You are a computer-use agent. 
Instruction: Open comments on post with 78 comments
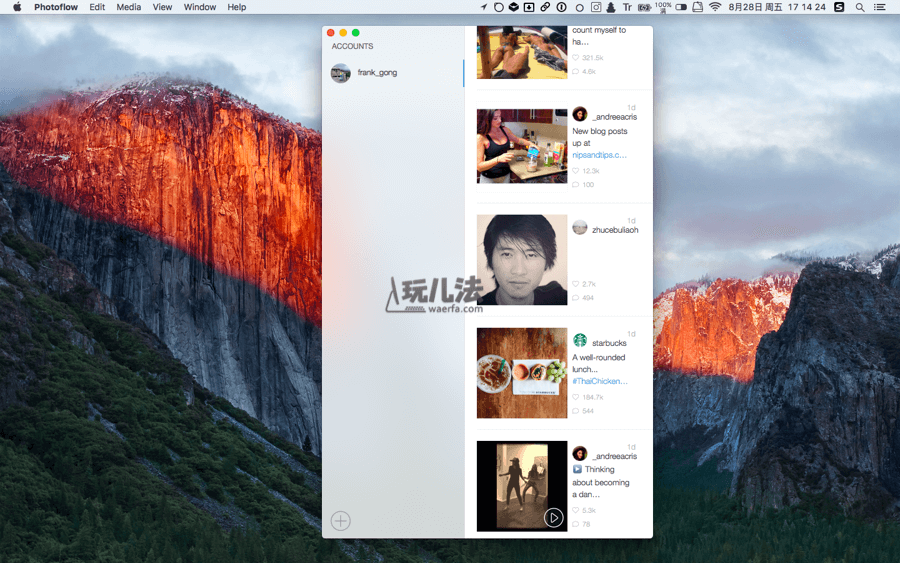[576, 524]
